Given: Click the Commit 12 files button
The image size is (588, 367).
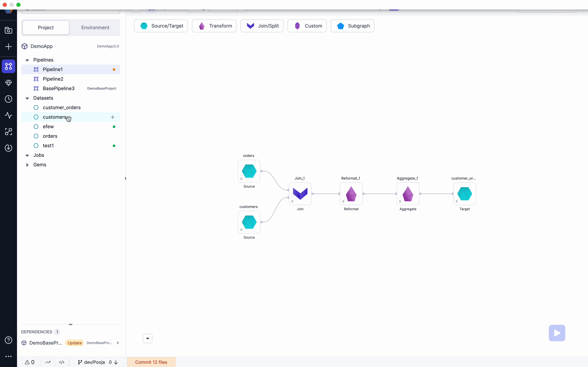Looking at the screenshot, I should pyautogui.click(x=151, y=362).
